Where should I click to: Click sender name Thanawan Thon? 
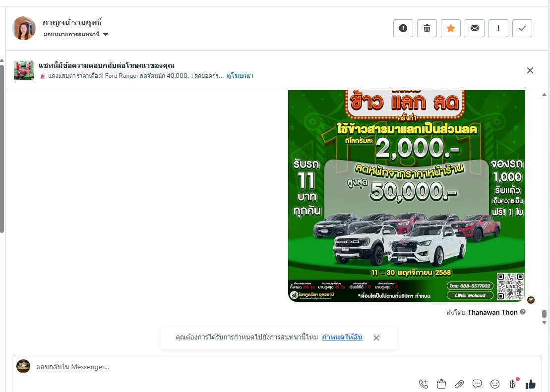(492, 312)
